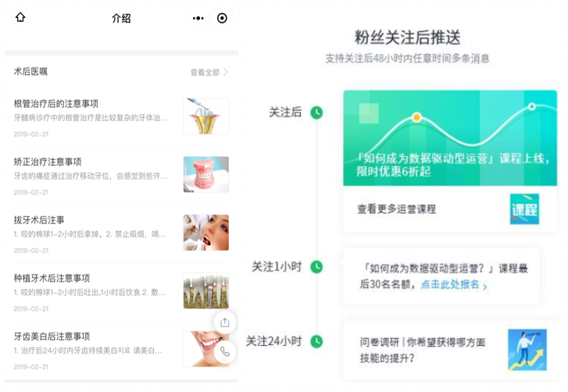Tap the floating phone call icon
Screen dimensions: 568x392
225,351
